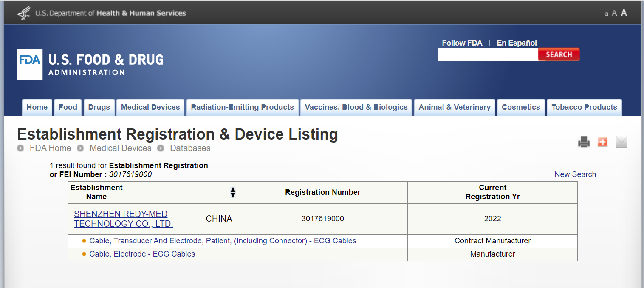Click in the site search text field

pyautogui.click(x=487, y=54)
